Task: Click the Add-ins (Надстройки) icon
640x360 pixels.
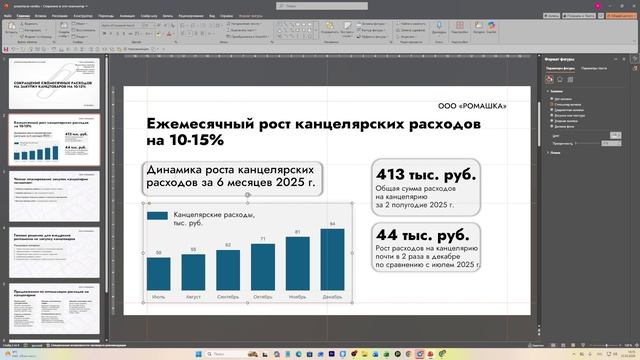Action: 460,26
